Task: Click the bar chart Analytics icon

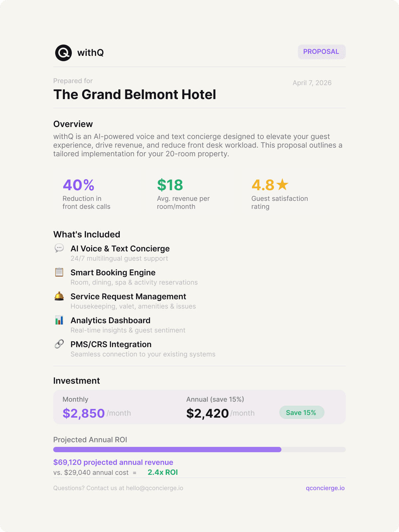Action: pos(59,320)
